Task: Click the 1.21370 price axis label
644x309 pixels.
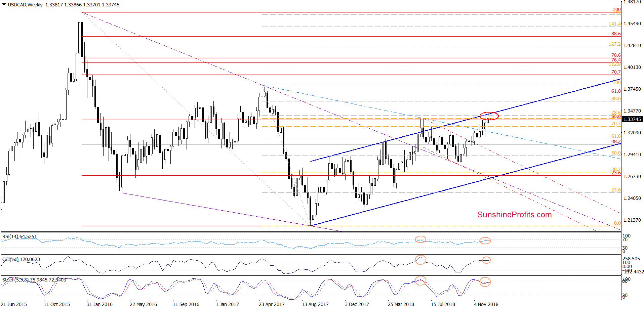Action: click(632, 220)
